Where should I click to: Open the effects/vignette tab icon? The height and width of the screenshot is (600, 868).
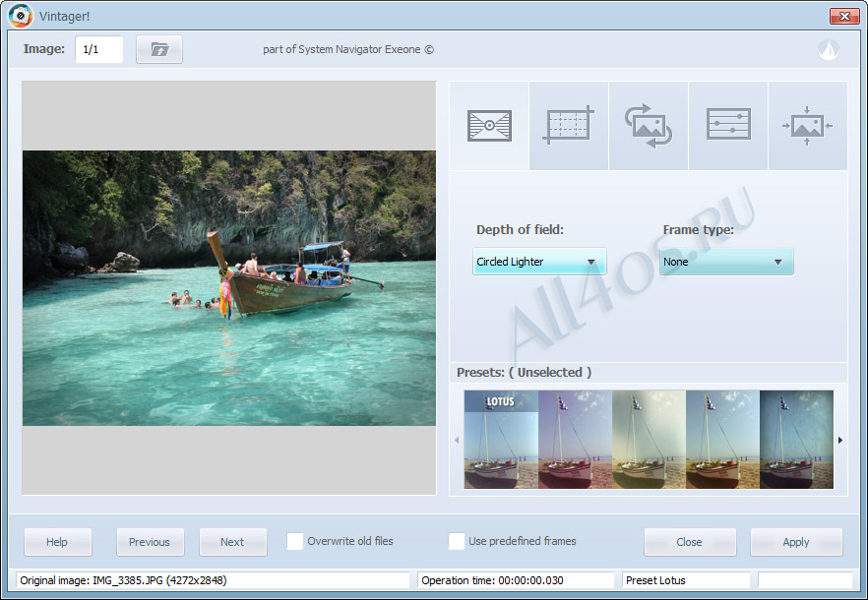(x=489, y=126)
